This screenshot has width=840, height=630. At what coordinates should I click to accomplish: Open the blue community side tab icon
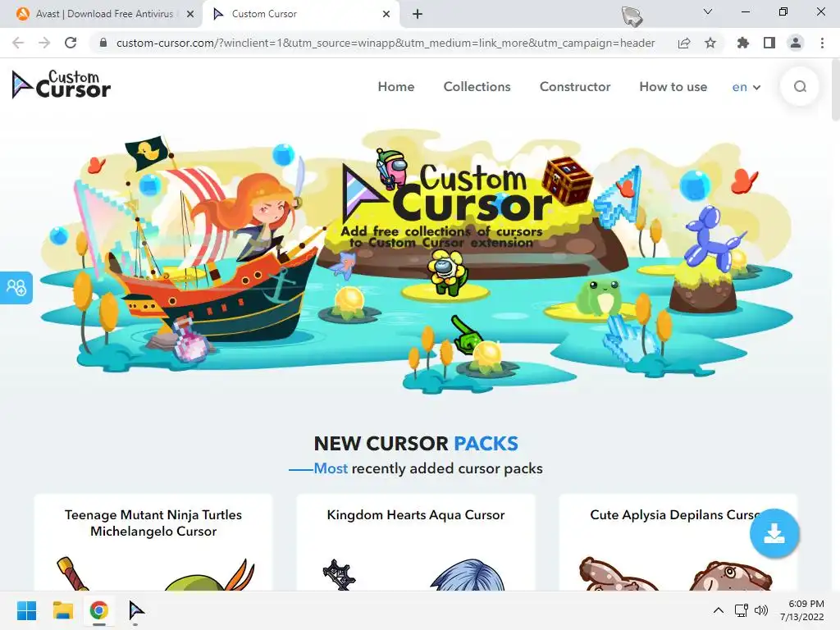tap(16, 288)
